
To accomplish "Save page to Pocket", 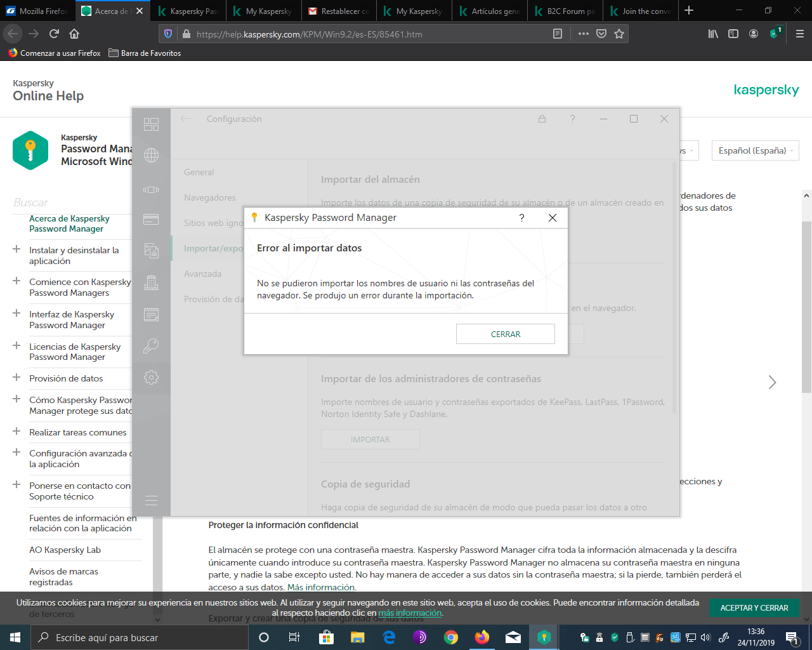I will point(601,34).
